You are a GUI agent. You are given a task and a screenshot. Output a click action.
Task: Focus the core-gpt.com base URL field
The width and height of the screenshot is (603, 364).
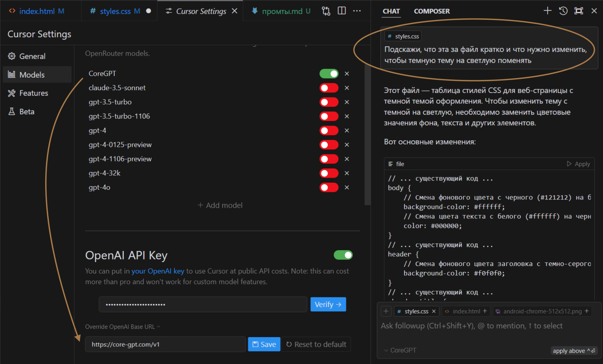pyautogui.click(x=165, y=344)
